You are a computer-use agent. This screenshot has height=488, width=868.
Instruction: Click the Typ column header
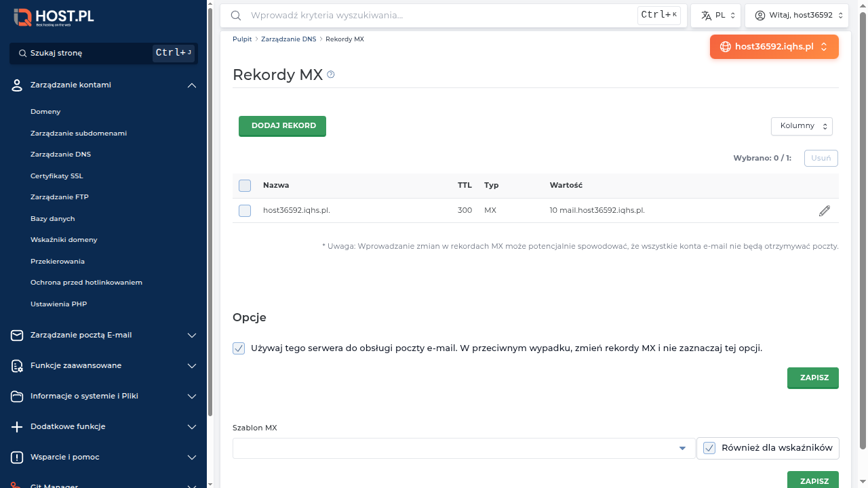492,186
